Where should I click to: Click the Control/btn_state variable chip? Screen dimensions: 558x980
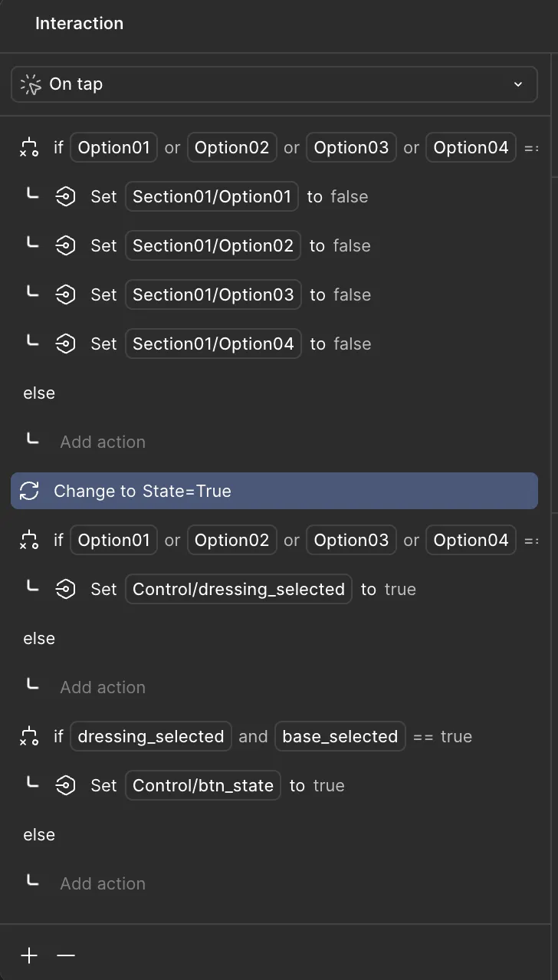(x=203, y=786)
